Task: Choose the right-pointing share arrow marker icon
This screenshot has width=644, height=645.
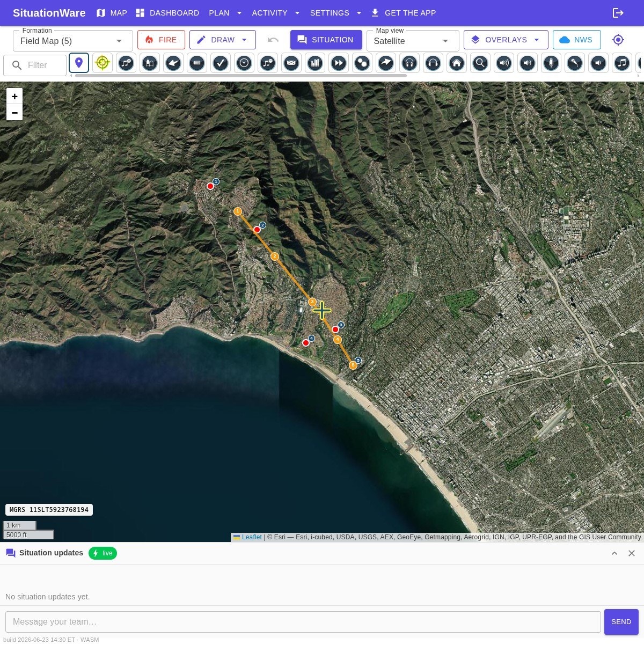Action: pos(386,63)
